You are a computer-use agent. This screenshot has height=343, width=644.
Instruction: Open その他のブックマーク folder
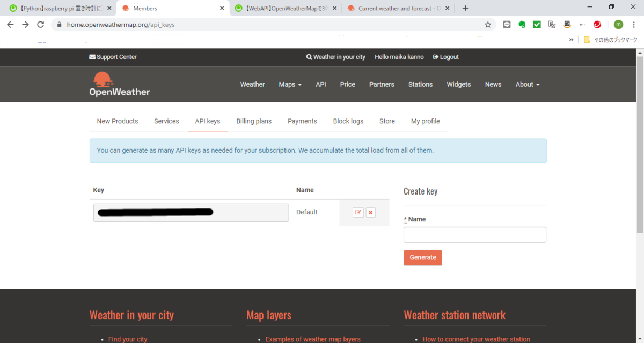coord(610,40)
